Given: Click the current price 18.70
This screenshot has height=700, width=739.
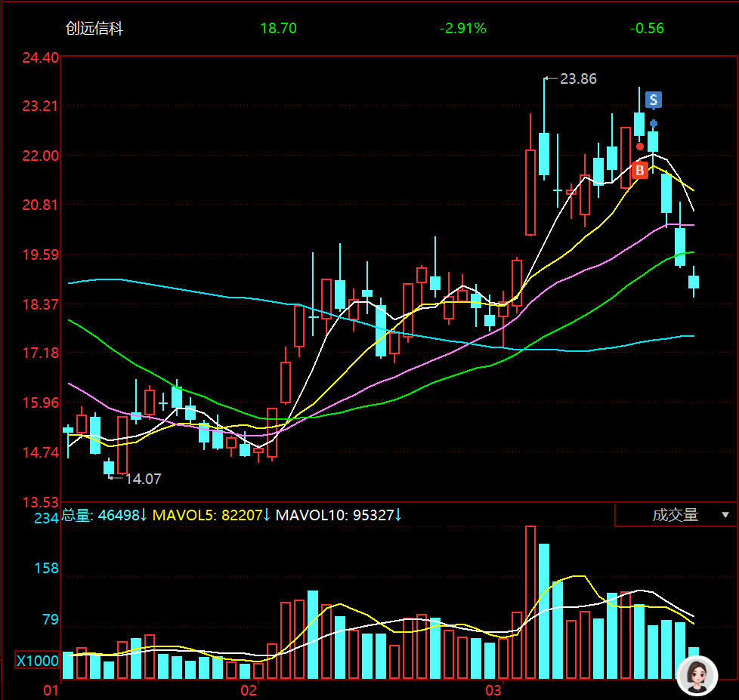Looking at the screenshot, I should tap(279, 28).
